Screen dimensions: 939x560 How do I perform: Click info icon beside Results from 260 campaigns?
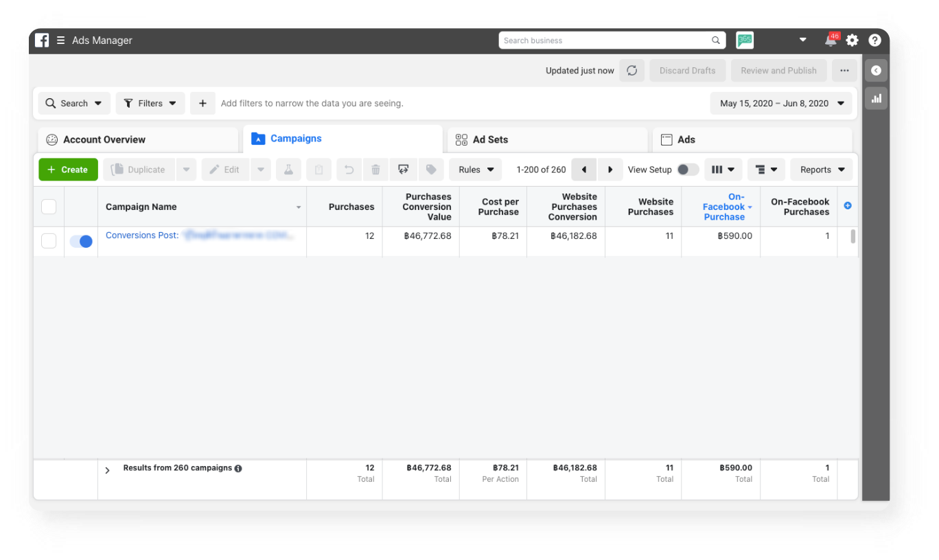[x=238, y=469]
